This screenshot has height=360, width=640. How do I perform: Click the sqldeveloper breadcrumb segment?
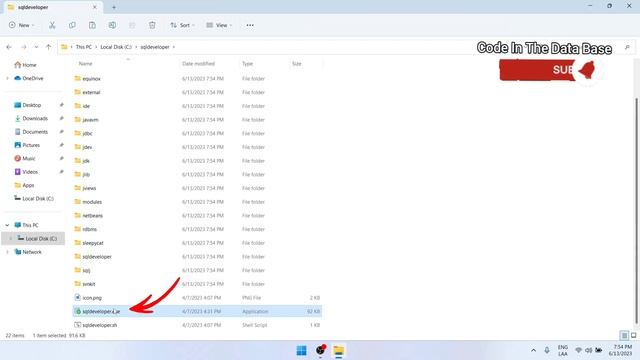click(x=155, y=47)
